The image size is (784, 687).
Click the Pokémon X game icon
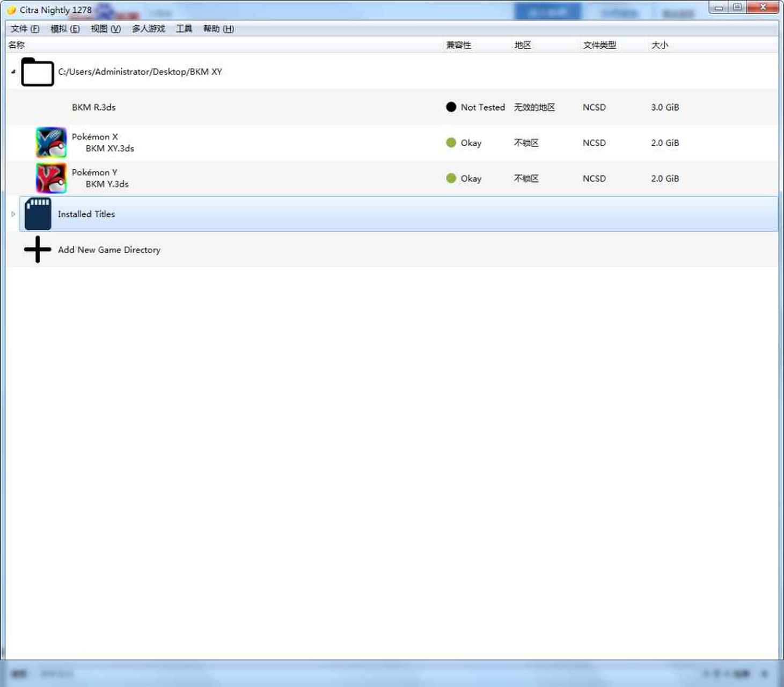pyautogui.click(x=51, y=142)
